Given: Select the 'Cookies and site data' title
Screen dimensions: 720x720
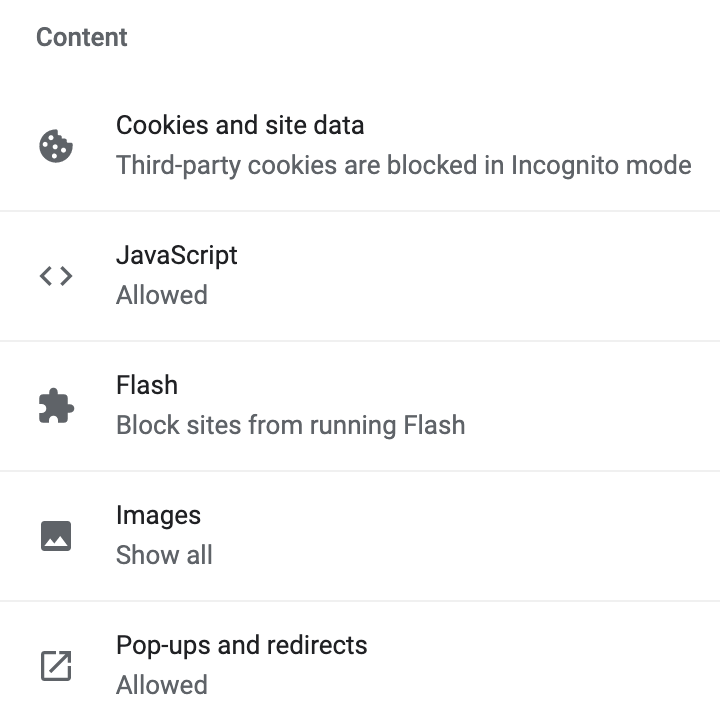Looking at the screenshot, I should [240, 126].
